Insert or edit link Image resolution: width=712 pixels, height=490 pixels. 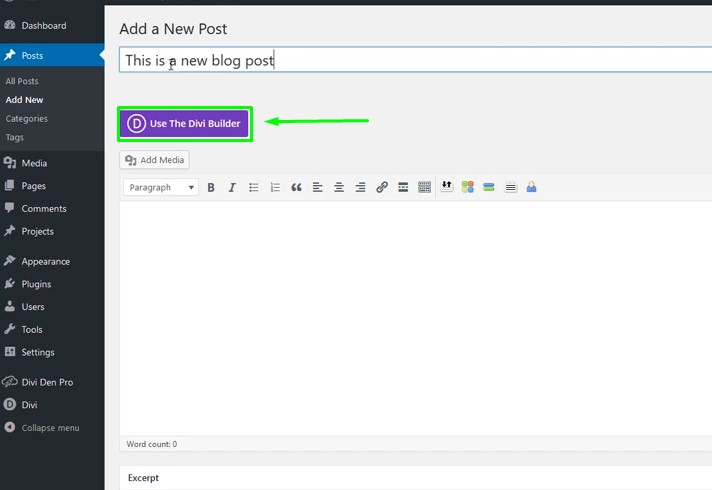pos(382,187)
